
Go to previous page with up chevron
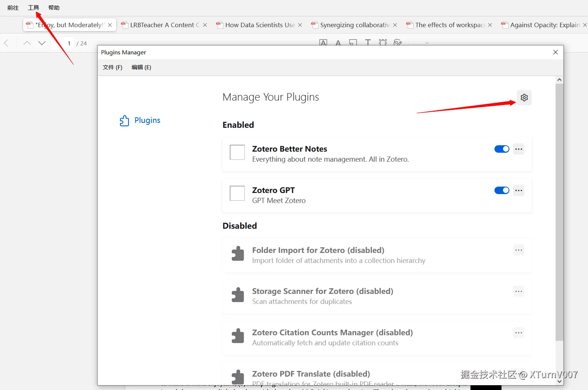(27, 43)
